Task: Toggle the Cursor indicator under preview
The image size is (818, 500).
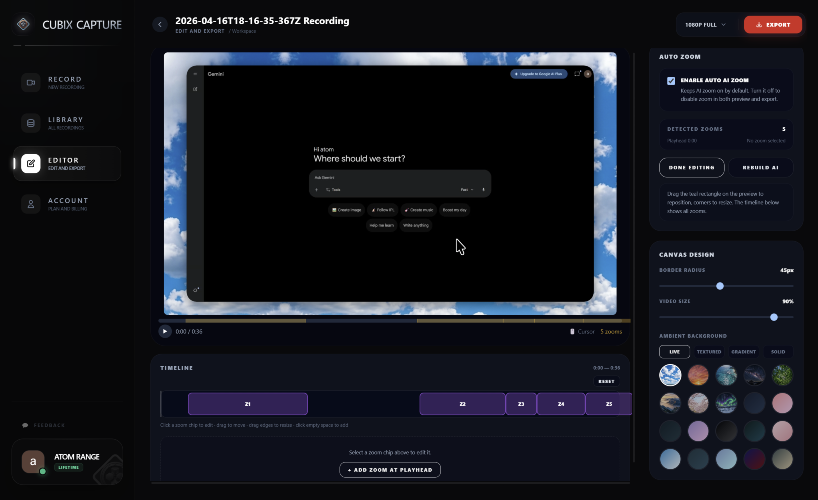Action: click(582, 331)
